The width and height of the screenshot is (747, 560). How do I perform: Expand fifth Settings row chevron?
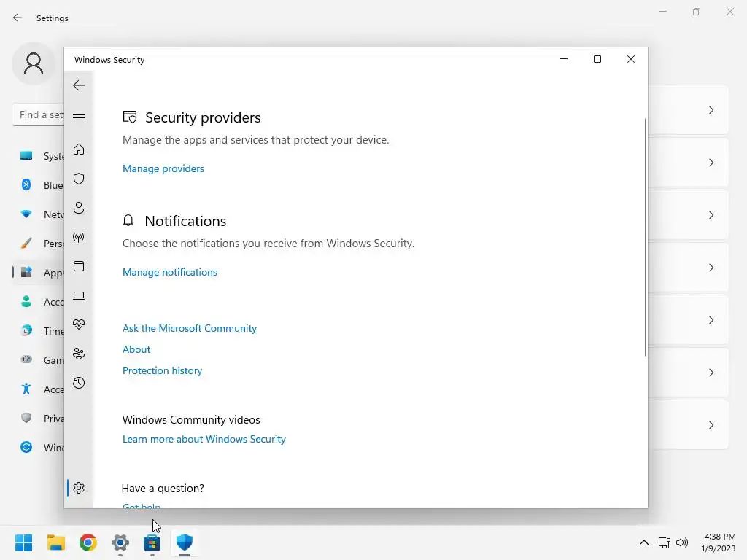pos(711,320)
